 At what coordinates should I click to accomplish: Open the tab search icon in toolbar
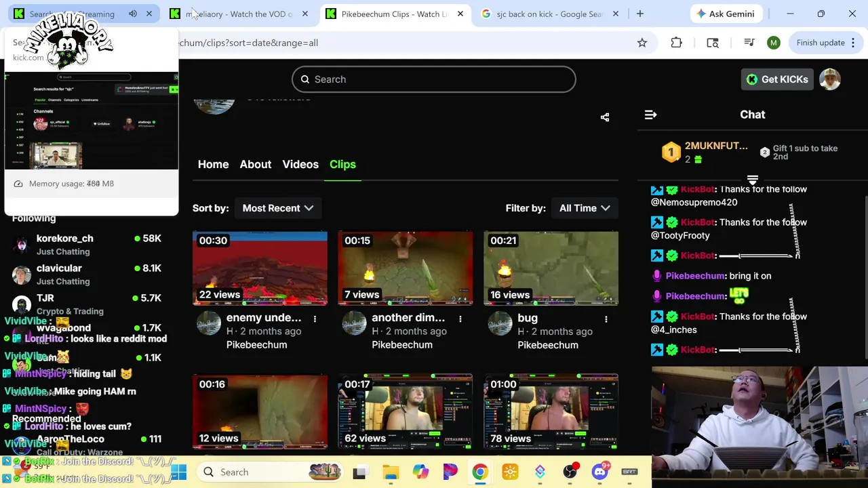pos(713,43)
